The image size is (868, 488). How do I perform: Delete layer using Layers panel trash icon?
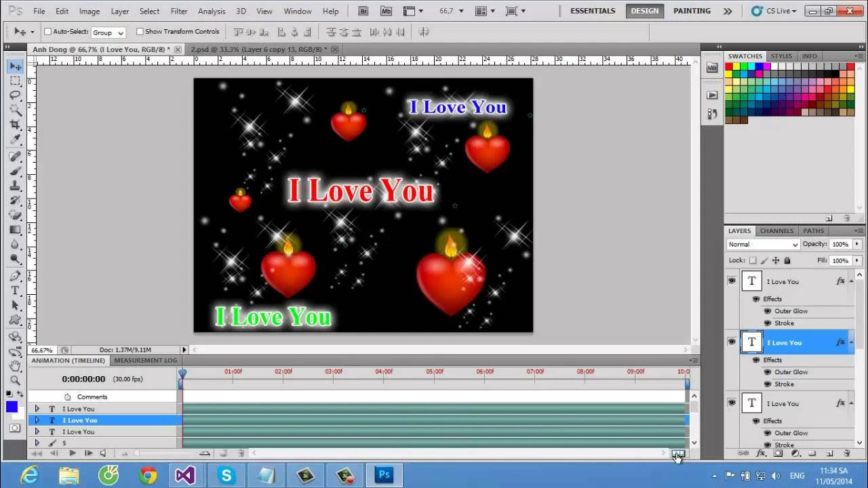coord(846,453)
